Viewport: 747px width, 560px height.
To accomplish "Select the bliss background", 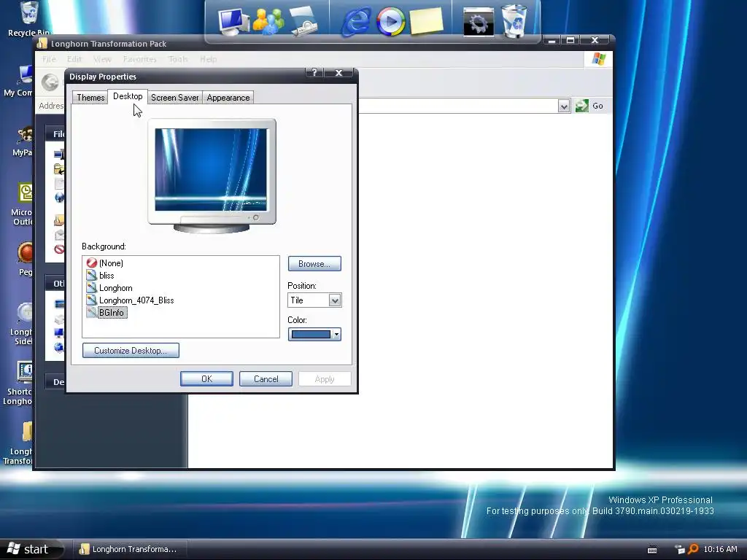I will coord(101,275).
